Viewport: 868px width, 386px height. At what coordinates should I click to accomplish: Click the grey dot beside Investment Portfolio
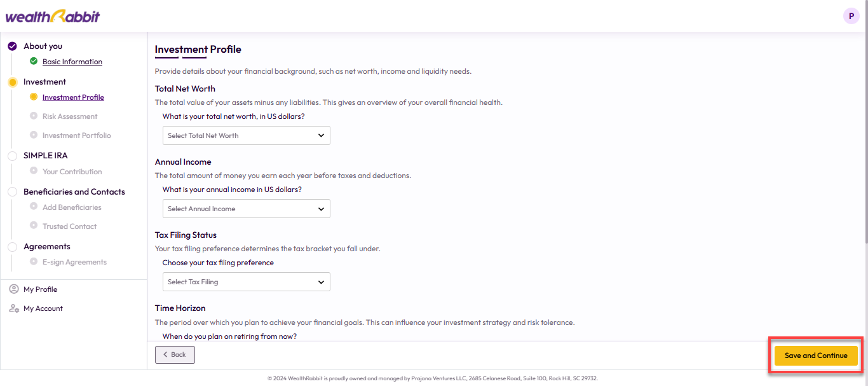click(34, 135)
